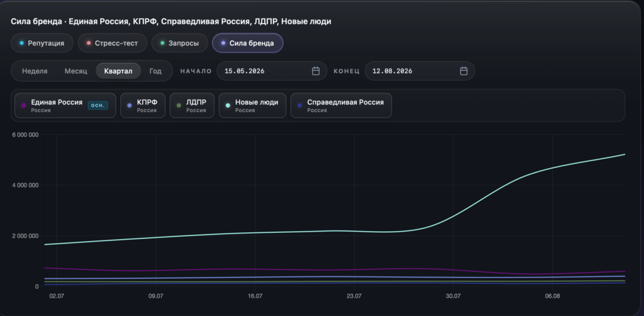The height and width of the screenshot is (316, 644).
Task: Toggle the КПРФ series chip
Action: (x=143, y=106)
